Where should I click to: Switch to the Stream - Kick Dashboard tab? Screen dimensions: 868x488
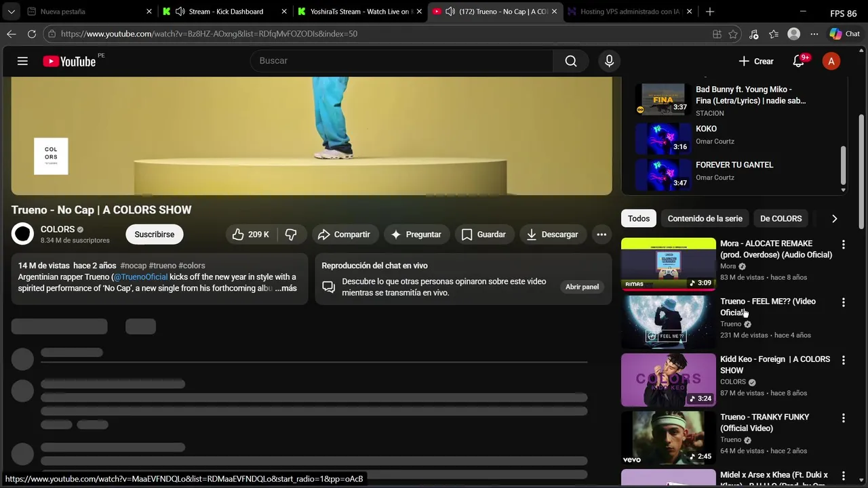tap(226, 12)
